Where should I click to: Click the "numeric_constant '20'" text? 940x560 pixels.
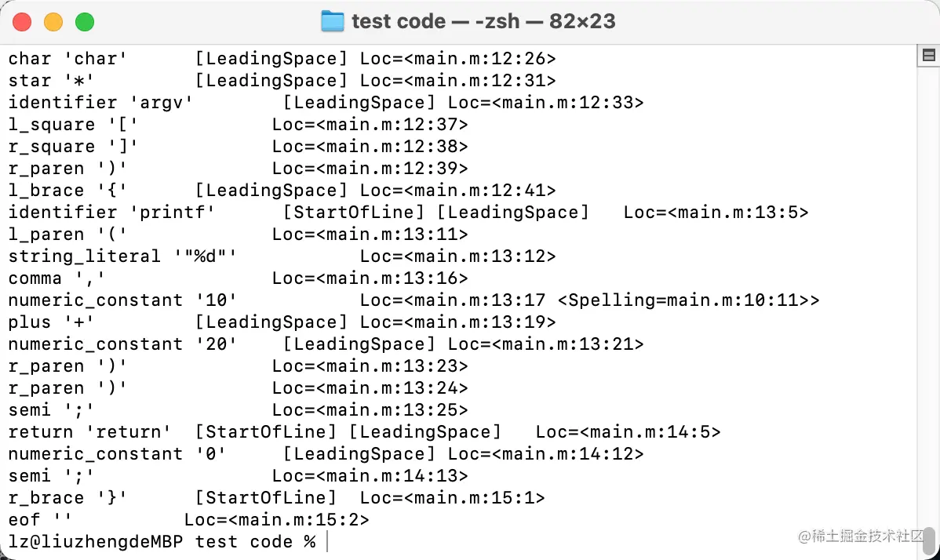pyautogui.click(x=122, y=344)
